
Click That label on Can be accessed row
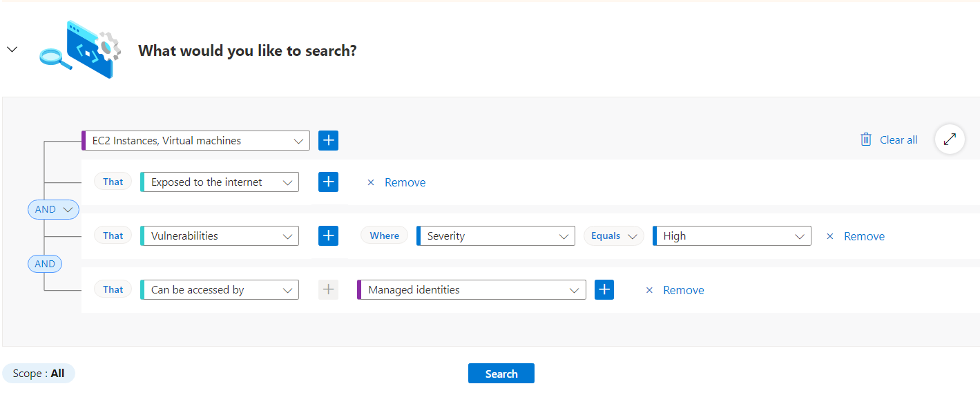(x=113, y=289)
